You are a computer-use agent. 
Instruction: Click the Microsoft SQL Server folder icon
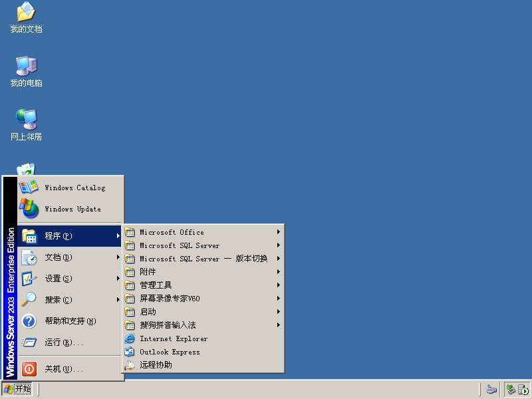[130, 245]
